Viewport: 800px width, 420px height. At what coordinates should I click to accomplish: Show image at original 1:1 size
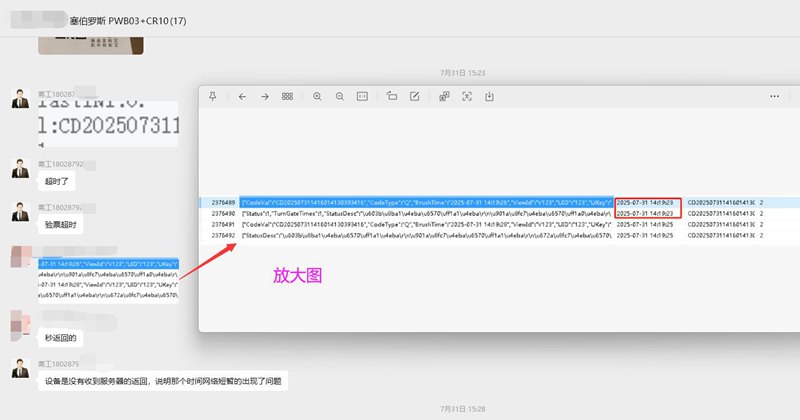pos(362,97)
